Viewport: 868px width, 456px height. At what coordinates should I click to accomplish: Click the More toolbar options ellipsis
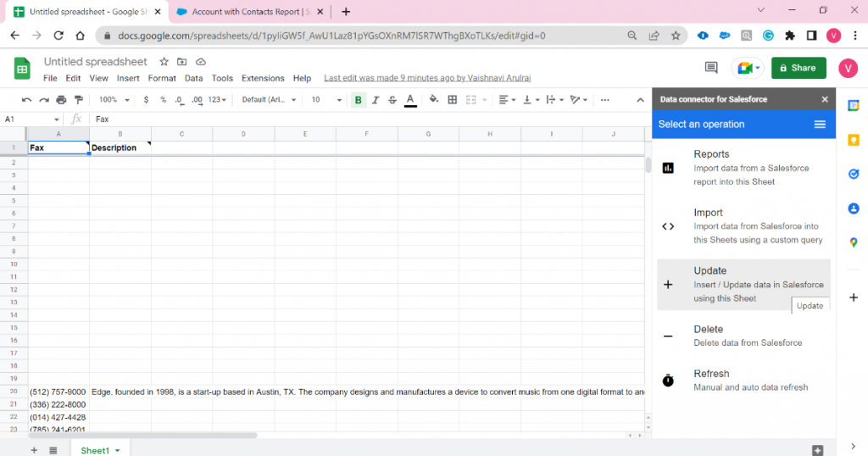[604, 100]
